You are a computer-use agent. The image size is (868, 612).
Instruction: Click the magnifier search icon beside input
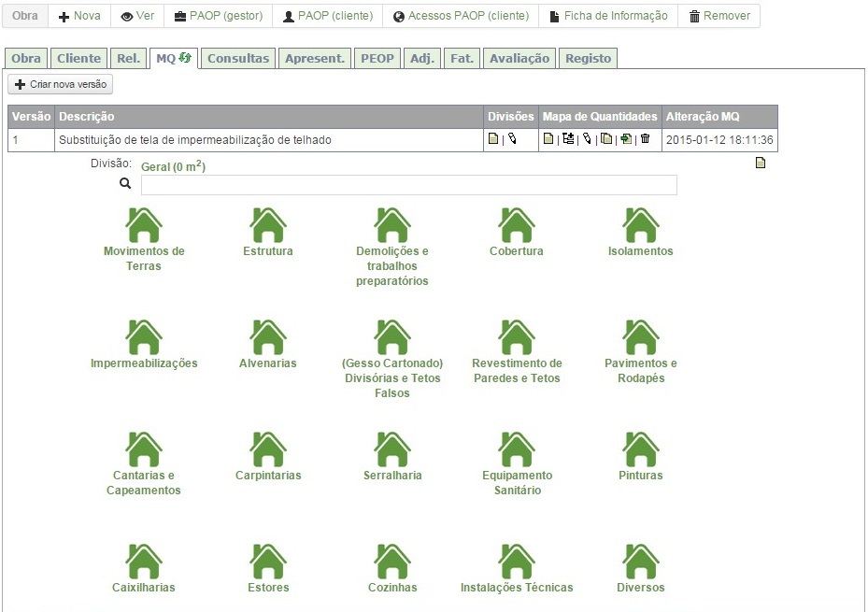point(125,183)
